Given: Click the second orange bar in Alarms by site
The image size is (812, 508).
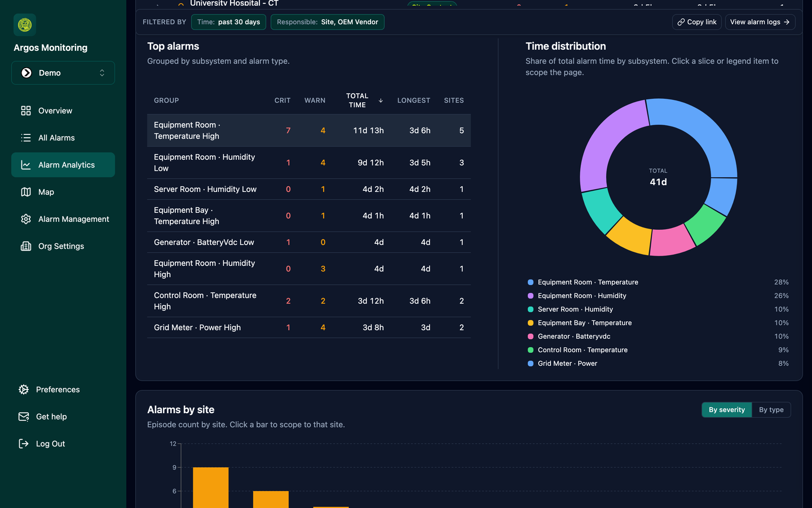Looking at the screenshot, I should (x=271, y=500).
